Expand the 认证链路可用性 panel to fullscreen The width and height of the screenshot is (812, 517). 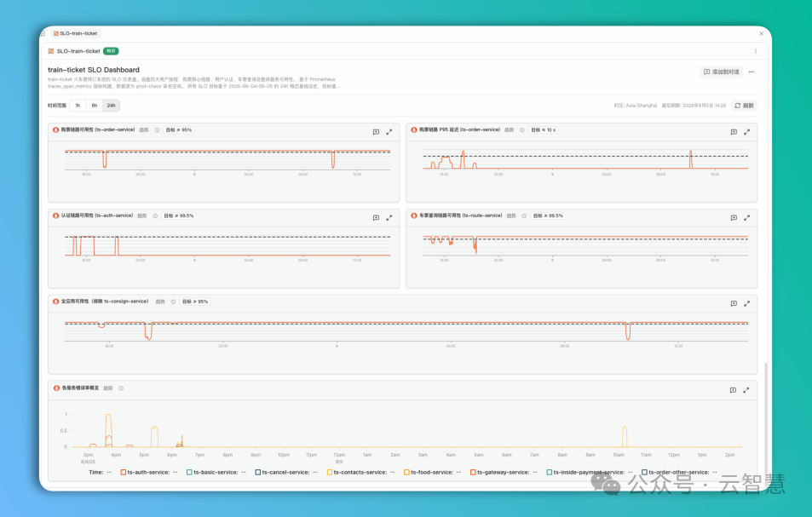pos(389,218)
